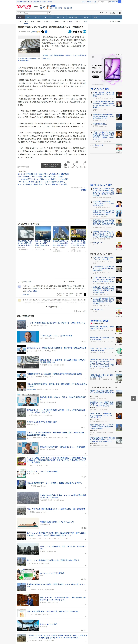The height and width of the screenshot is (644, 138).
Task: Select the 有料 tab
Action: 95,17
